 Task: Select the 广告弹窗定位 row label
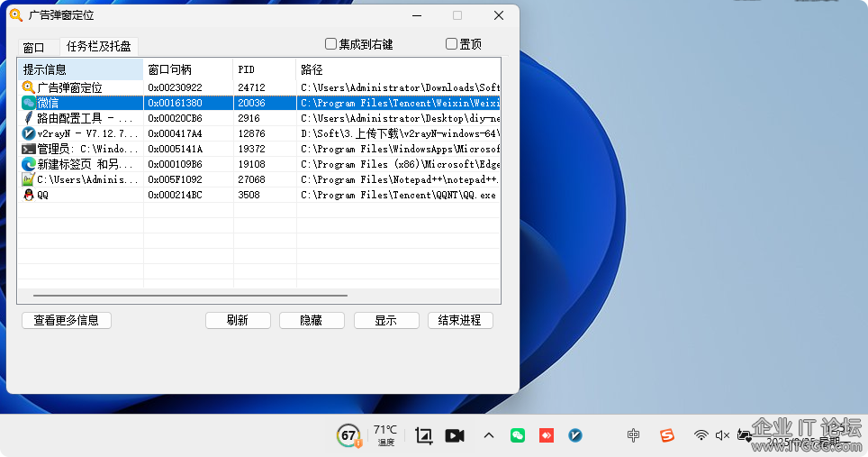tap(69, 87)
